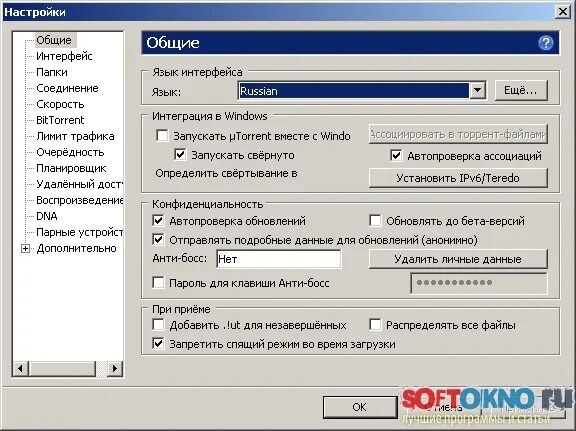Click Установить IPv6/Teredo button

[458, 178]
